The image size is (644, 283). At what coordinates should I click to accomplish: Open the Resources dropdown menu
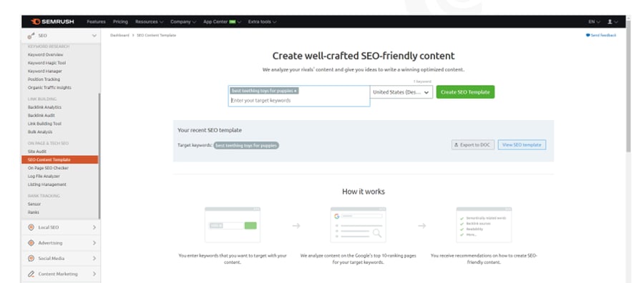tap(149, 21)
